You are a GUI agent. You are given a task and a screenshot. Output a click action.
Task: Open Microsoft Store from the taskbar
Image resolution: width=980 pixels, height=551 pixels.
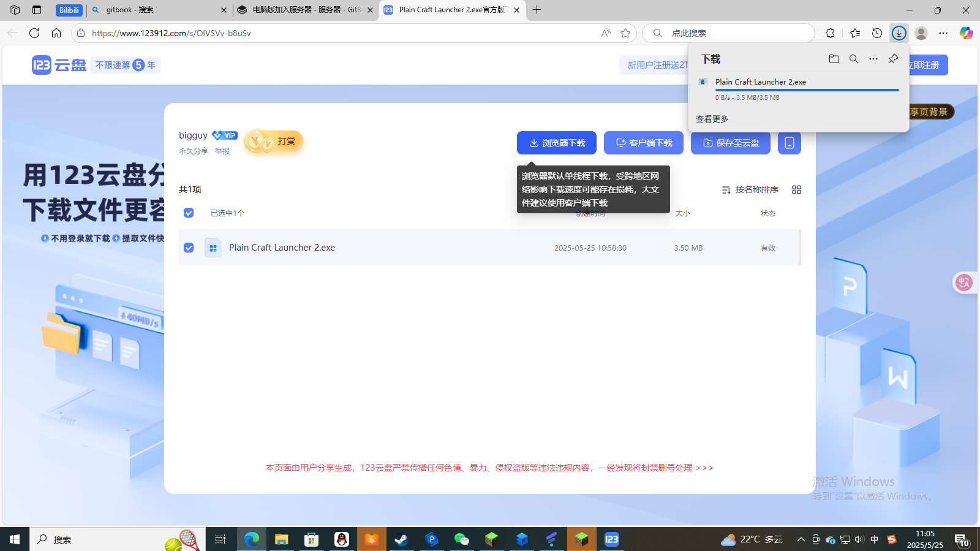pos(312,539)
